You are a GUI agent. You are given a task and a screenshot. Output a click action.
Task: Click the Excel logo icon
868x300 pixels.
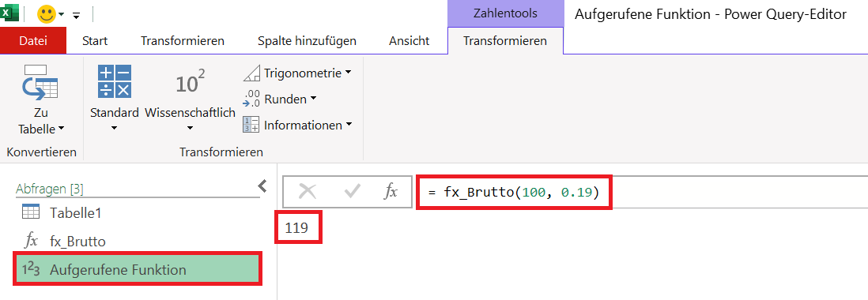point(10,12)
